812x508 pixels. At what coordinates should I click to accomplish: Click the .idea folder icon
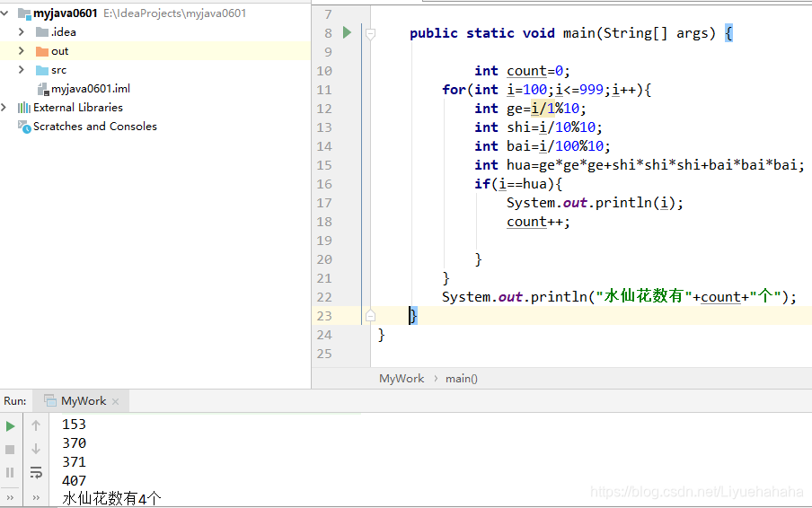42,32
